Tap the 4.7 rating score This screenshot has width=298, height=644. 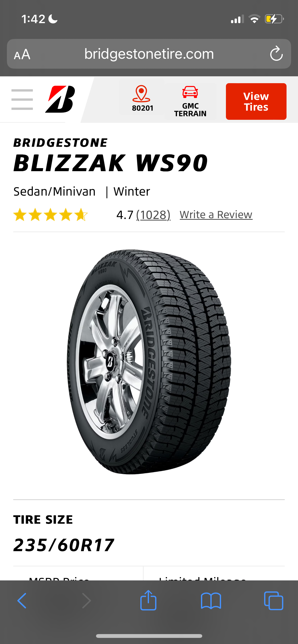(x=125, y=215)
